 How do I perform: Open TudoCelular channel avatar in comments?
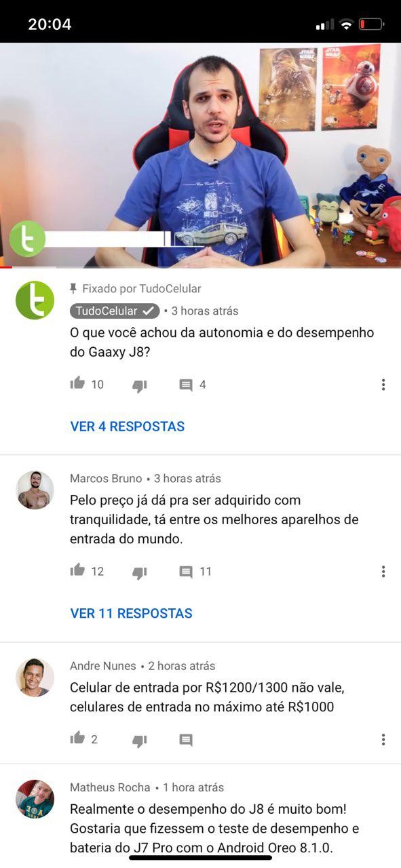point(35,300)
